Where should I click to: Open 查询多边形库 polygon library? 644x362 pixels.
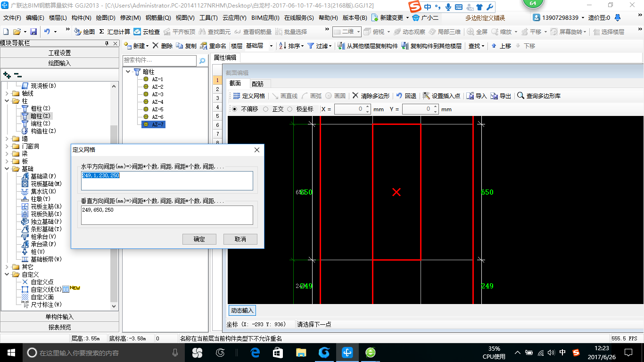click(539, 96)
